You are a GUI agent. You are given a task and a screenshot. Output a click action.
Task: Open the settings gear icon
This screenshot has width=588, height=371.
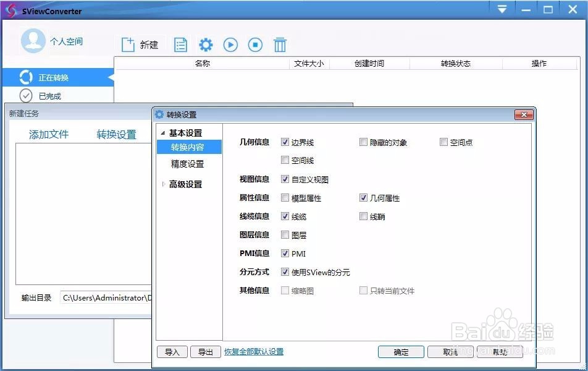[206, 44]
